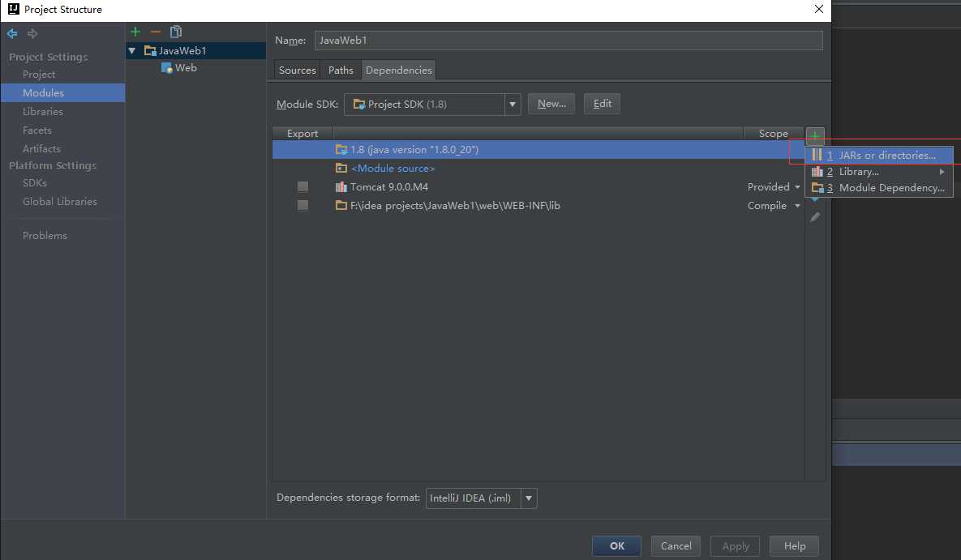Go forward with the grey right arrow
The height and width of the screenshot is (560, 961).
32,34
